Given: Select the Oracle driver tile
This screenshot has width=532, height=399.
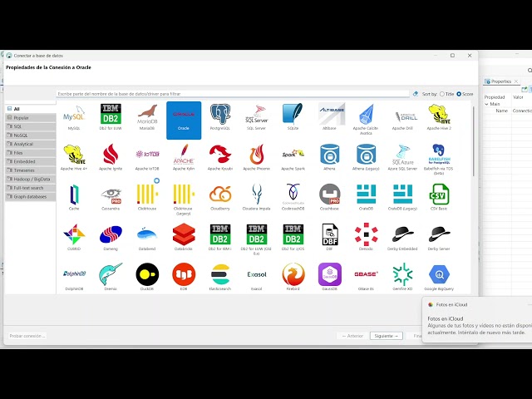Looking at the screenshot, I should tap(184, 120).
